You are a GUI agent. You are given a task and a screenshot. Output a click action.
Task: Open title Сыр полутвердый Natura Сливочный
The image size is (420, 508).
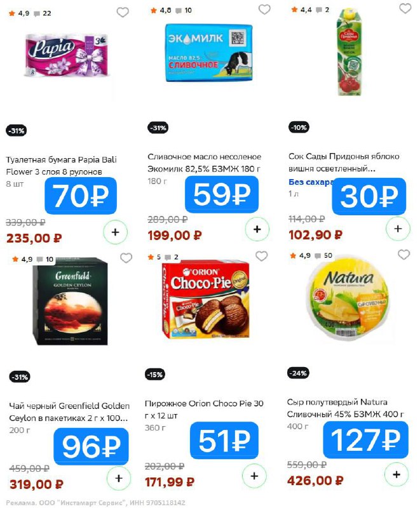tap(345, 408)
